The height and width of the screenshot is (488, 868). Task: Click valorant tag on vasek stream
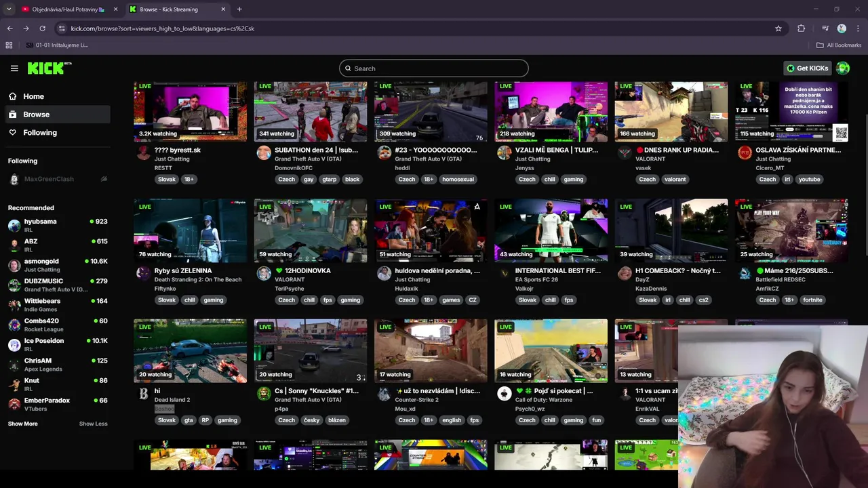tap(675, 180)
